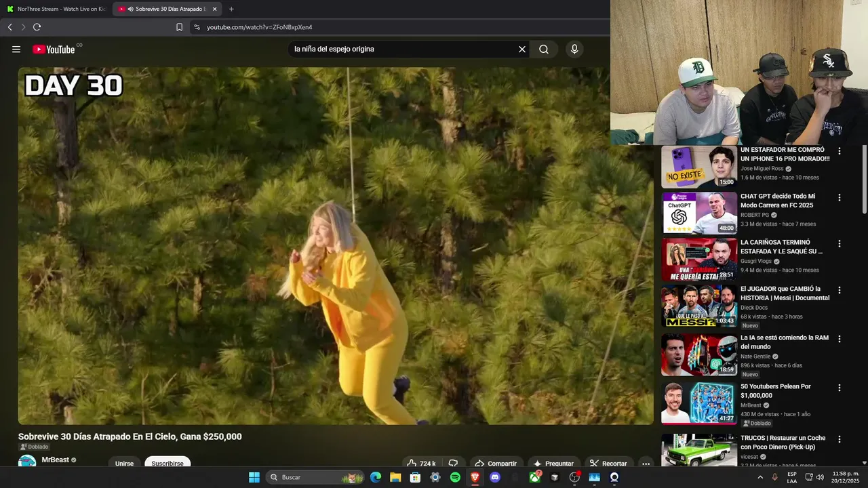Open Spotify from the taskbar
Screen dimensions: 868x488
(x=455, y=477)
